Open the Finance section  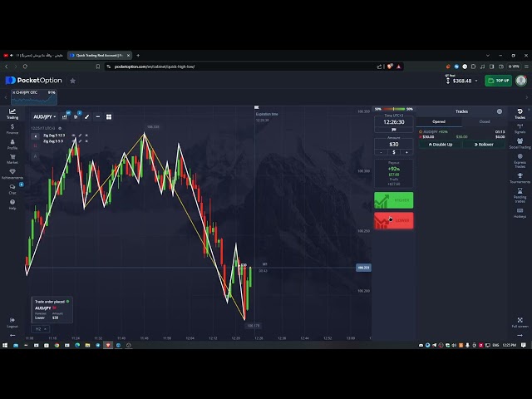click(x=12, y=129)
